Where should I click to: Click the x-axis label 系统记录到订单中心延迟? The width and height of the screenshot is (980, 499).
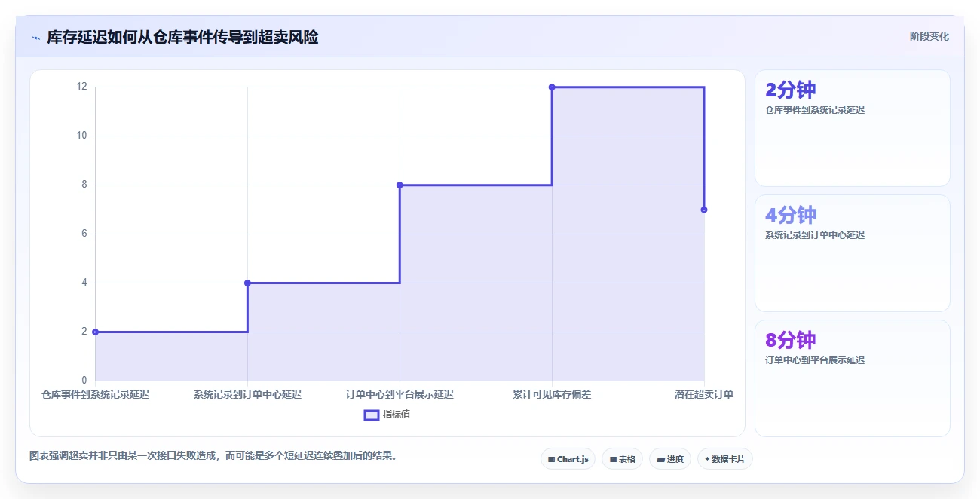(x=247, y=394)
